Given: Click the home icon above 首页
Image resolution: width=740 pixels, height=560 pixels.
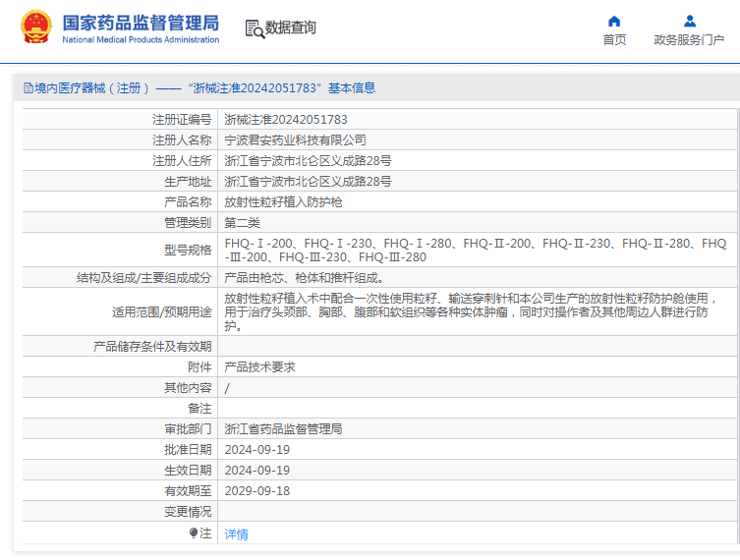Looking at the screenshot, I should (x=614, y=22).
